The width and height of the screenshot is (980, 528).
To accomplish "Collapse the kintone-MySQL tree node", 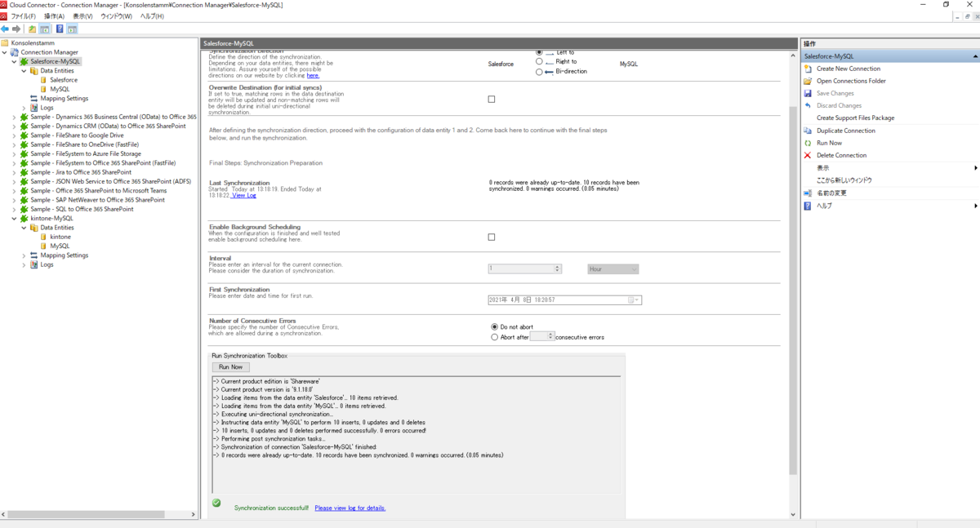I will click(x=14, y=219).
